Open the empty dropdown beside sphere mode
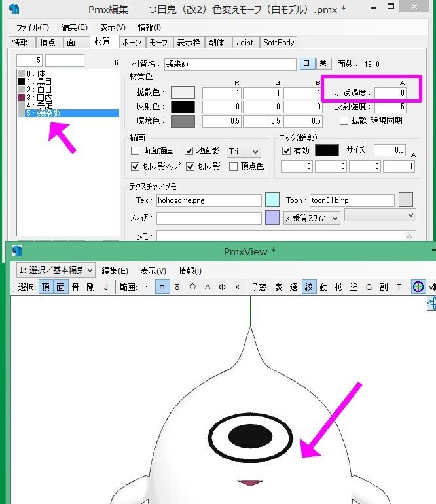 (380, 215)
